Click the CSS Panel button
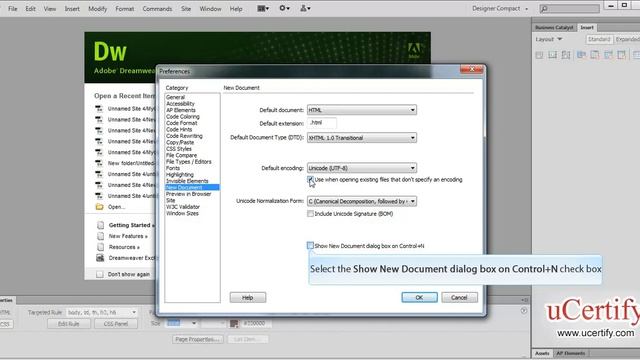 (x=116, y=324)
